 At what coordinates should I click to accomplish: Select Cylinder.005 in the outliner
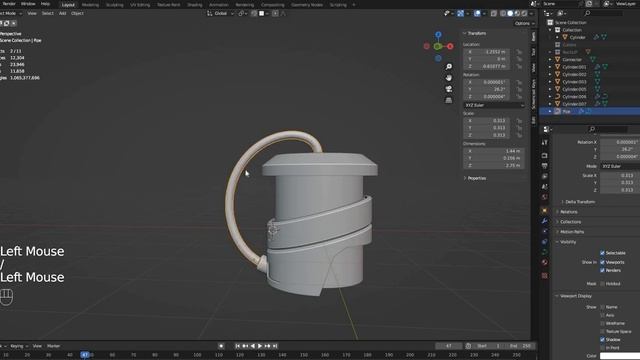pos(574,89)
